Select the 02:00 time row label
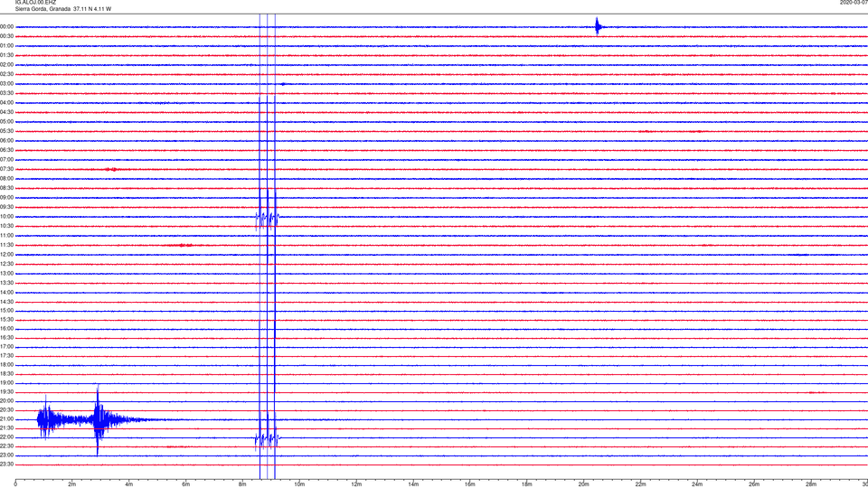 coord(7,65)
